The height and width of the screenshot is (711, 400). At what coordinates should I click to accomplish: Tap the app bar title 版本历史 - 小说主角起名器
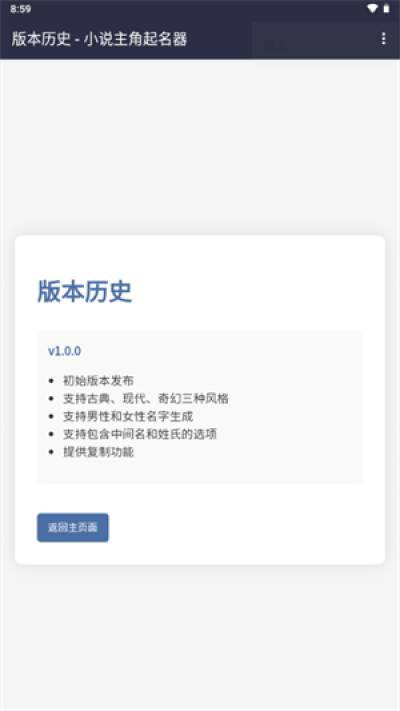tap(99, 39)
